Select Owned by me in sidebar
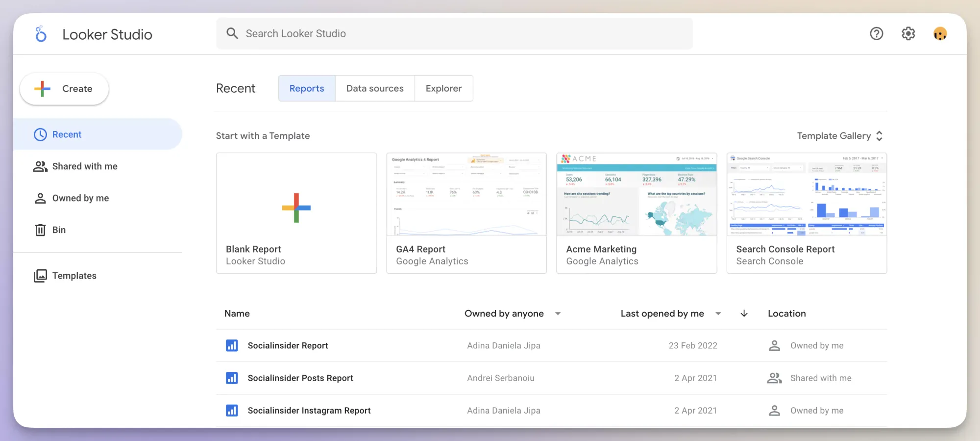Viewport: 980px width, 441px height. click(x=98, y=198)
